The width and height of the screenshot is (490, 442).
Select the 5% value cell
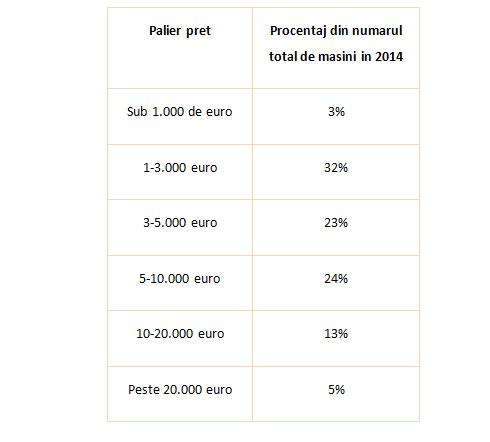pos(336,394)
